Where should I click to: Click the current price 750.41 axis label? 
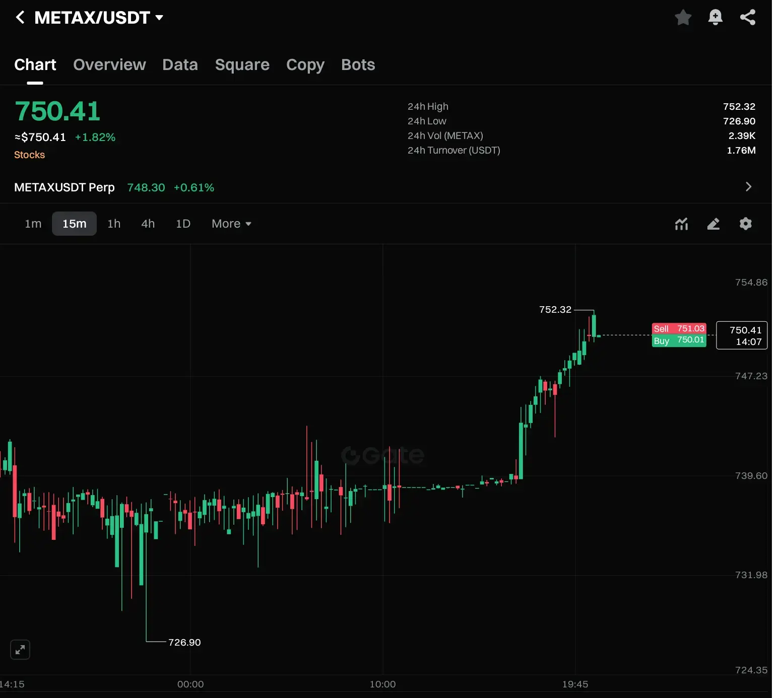(742, 335)
